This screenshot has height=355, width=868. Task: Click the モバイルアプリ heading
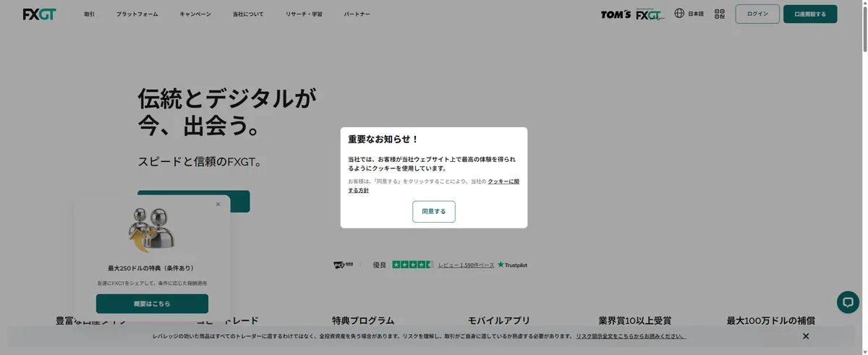click(499, 320)
